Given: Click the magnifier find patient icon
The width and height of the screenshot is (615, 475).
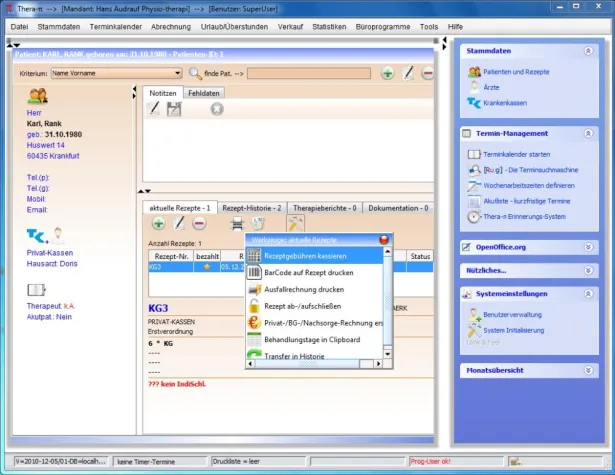Looking at the screenshot, I should pyautogui.click(x=194, y=73).
